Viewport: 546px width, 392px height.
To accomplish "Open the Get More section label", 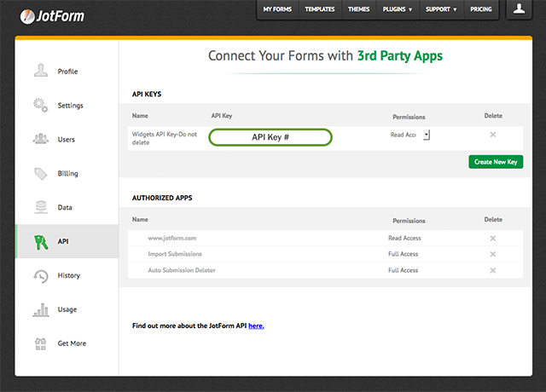I will (x=72, y=343).
